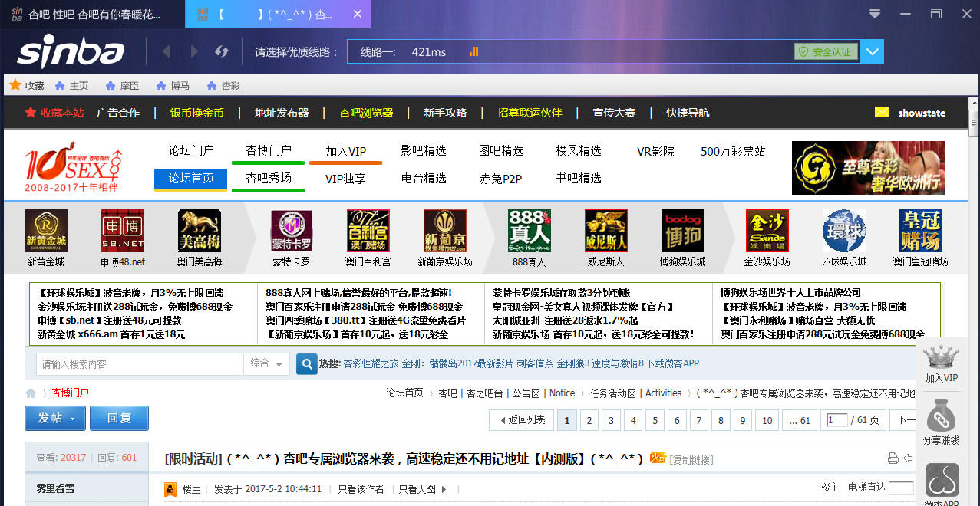Select 论坛首页 in the navigation menu
980x506 pixels.
191,178
